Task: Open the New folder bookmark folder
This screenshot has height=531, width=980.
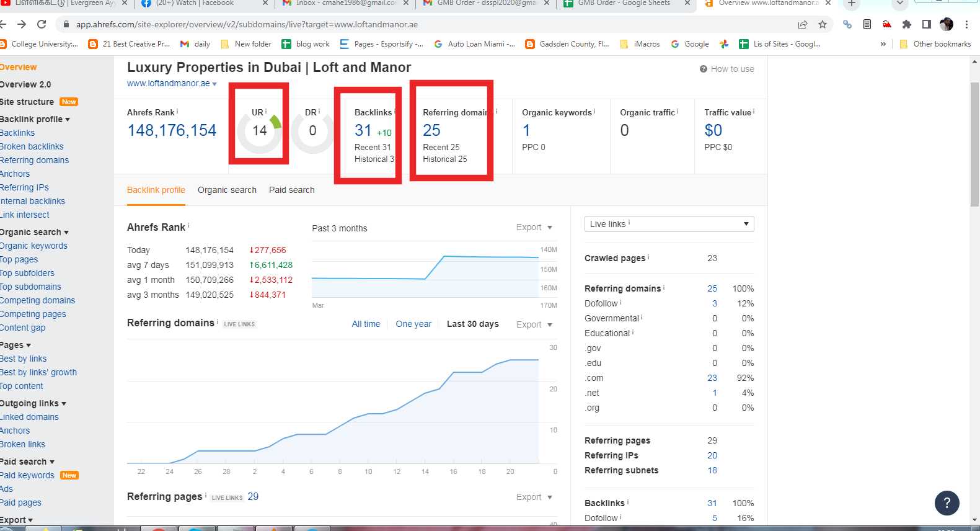Action: (246, 44)
